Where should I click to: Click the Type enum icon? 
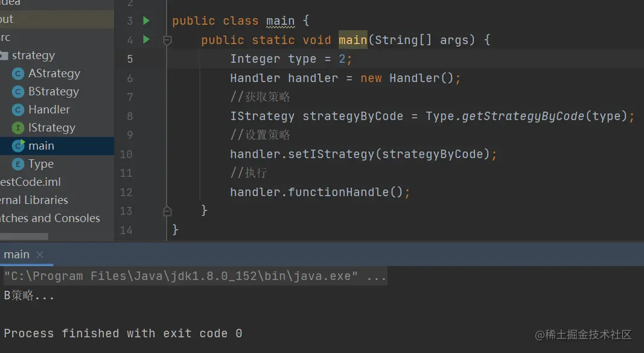click(x=18, y=164)
